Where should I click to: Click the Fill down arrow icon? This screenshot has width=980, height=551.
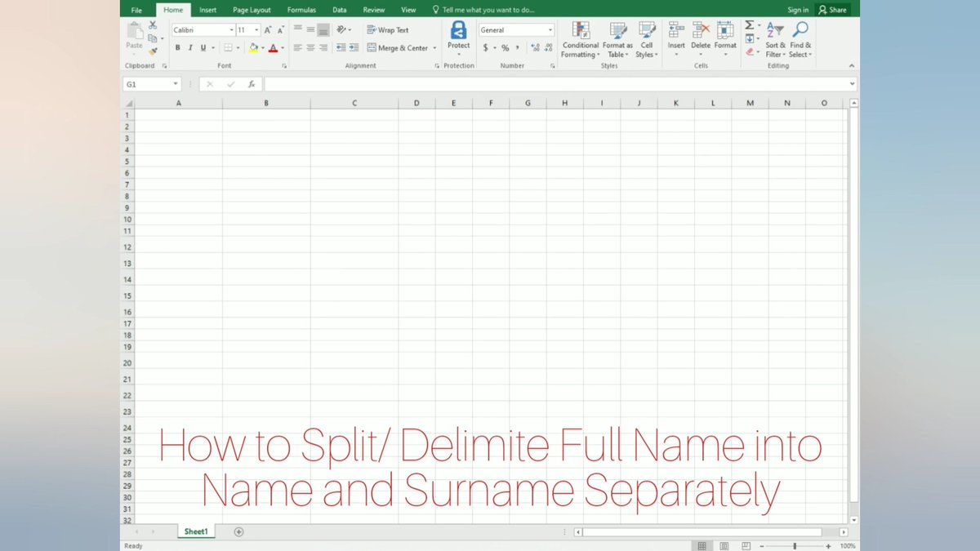(749, 38)
